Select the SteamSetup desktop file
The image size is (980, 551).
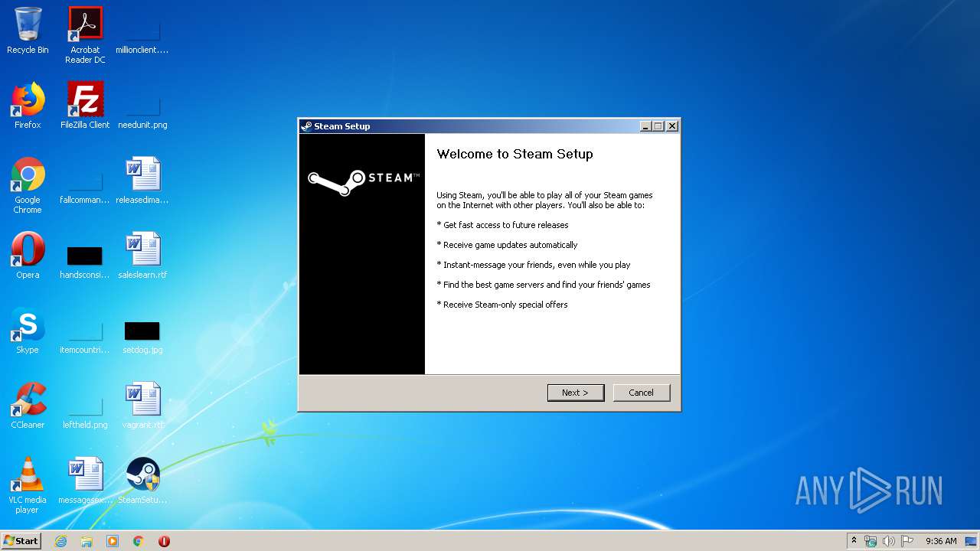tap(142, 481)
